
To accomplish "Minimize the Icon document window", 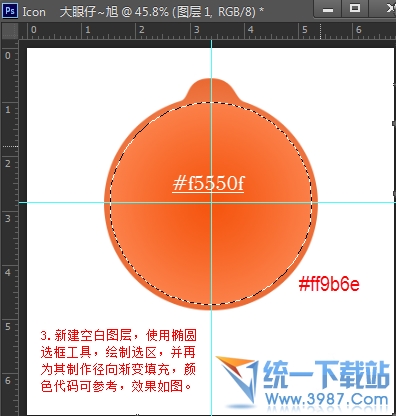I will tap(328, 9).
